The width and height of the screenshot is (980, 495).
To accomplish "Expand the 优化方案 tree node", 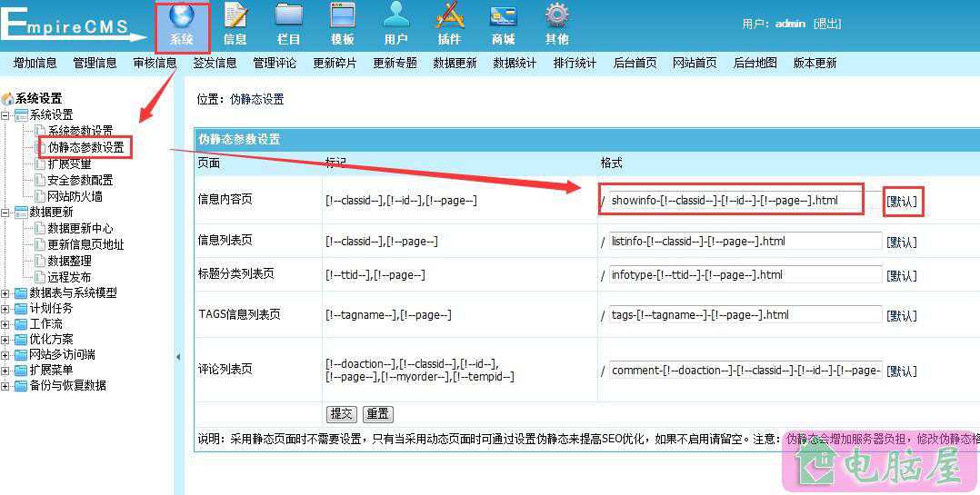I will pyautogui.click(x=5, y=341).
